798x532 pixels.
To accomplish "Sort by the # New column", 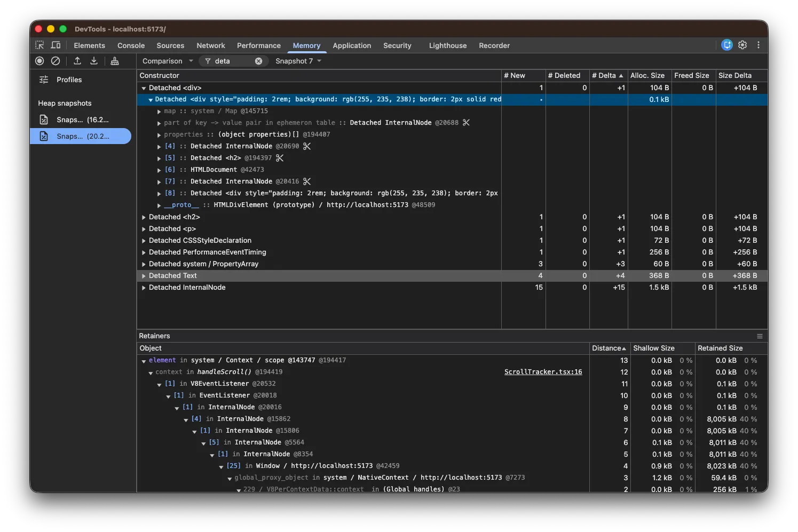I will pyautogui.click(x=523, y=76).
